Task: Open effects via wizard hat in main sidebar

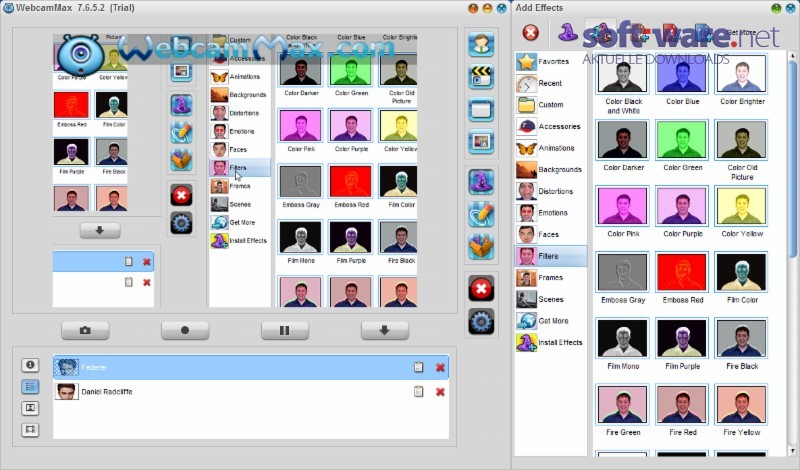Action: (481, 182)
